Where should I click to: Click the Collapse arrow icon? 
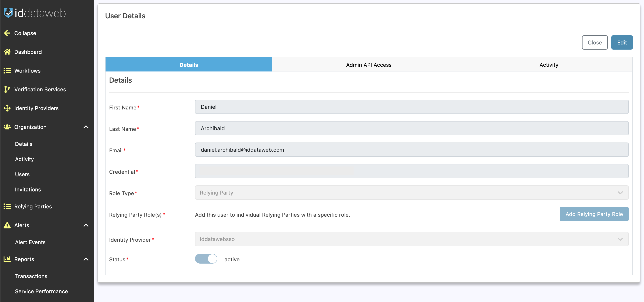(7, 33)
